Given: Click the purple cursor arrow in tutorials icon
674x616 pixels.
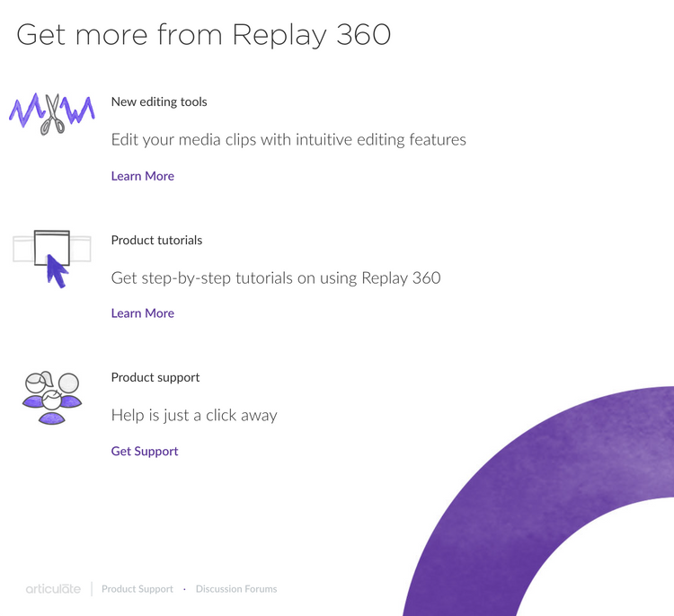Looking at the screenshot, I should coord(58,269).
